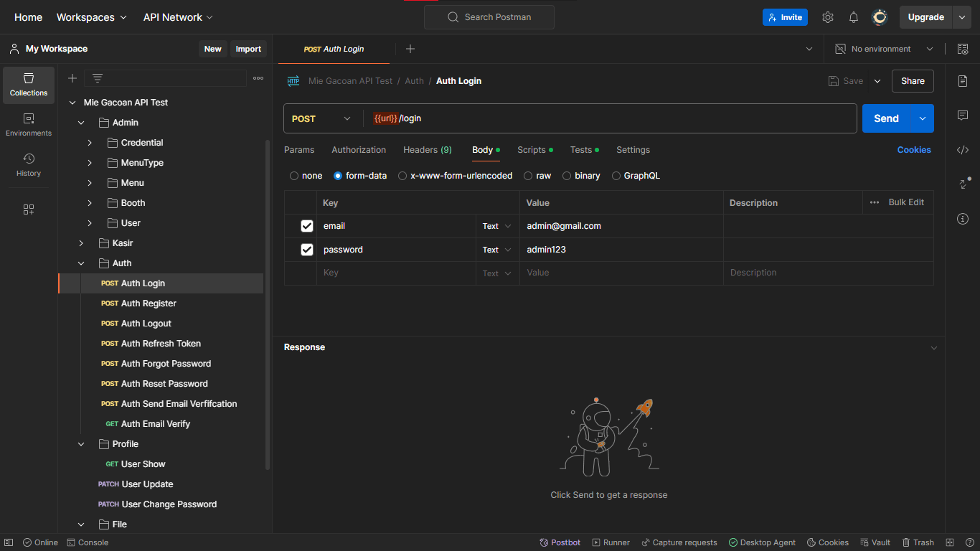Expand the Kasir folder

(x=81, y=243)
